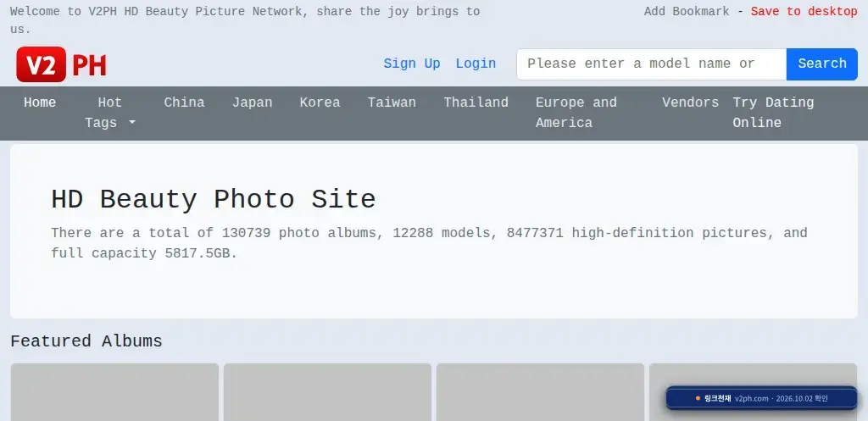
Task: Open the Korea category
Action: tap(320, 102)
